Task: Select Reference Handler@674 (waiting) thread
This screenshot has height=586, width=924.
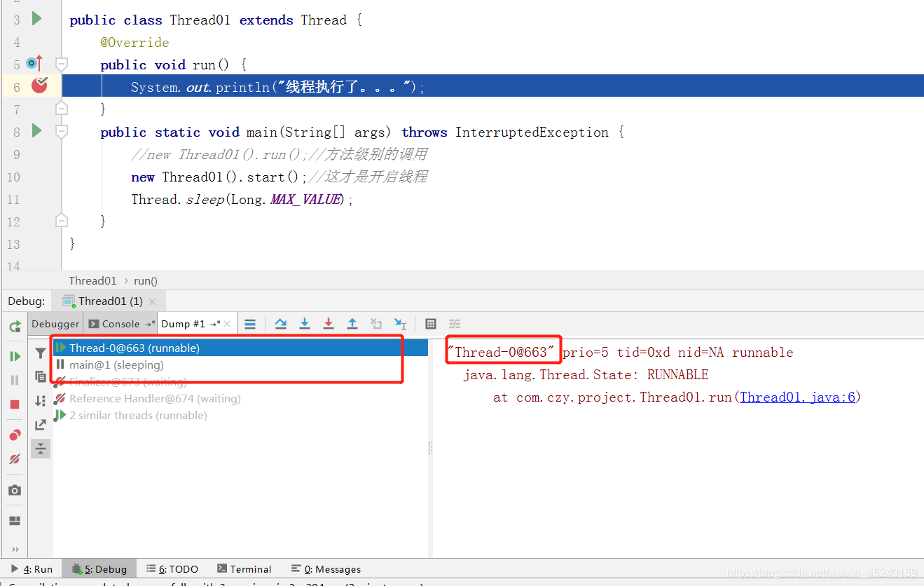Action: (x=240, y=398)
